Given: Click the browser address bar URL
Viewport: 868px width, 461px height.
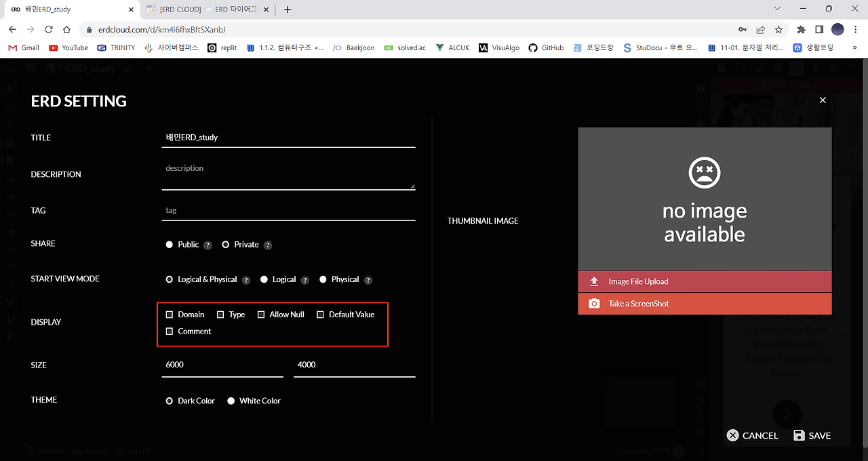Looking at the screenshot, I should 161,30.
